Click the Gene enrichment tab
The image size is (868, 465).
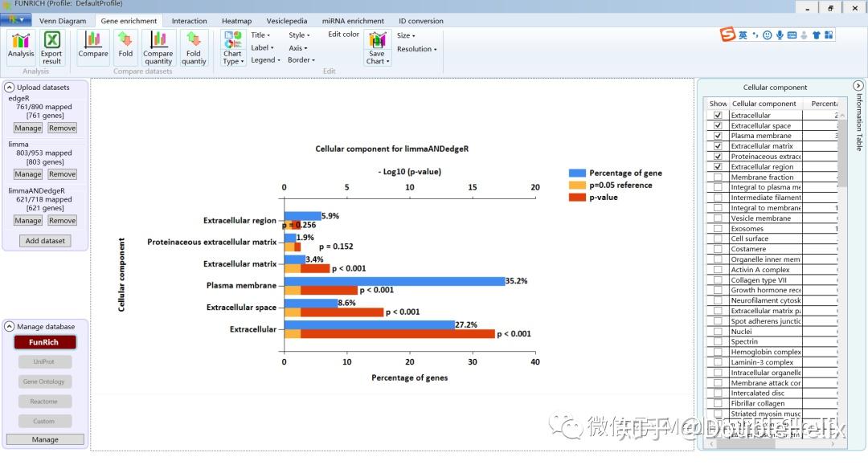(x=129, y=21)
